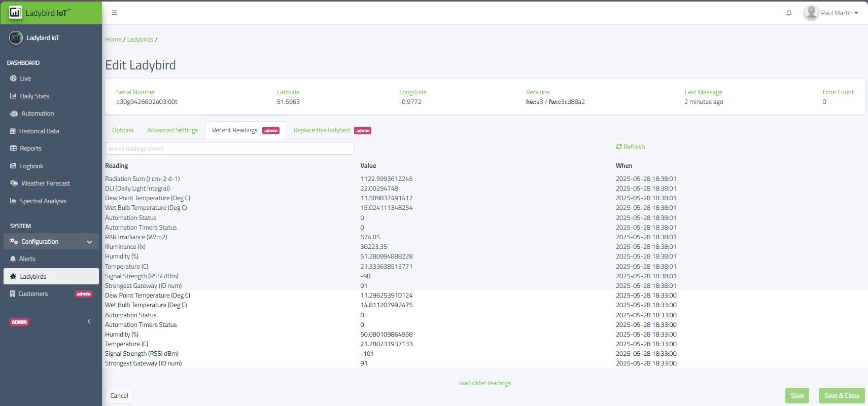The height and width of the screenshot is (406, 868).
Task: Open Spectral Analysis from the sidebar
Action: click(x=43, y=201)
